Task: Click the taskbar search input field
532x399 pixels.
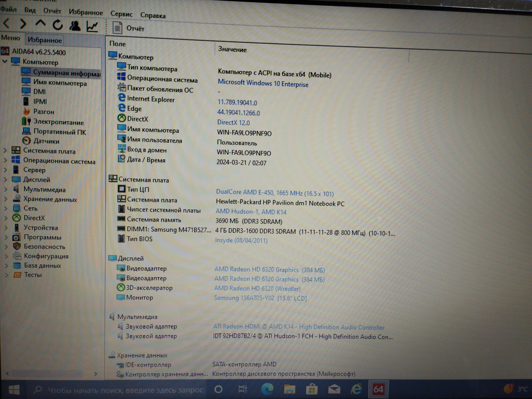Action: point(118,390)
